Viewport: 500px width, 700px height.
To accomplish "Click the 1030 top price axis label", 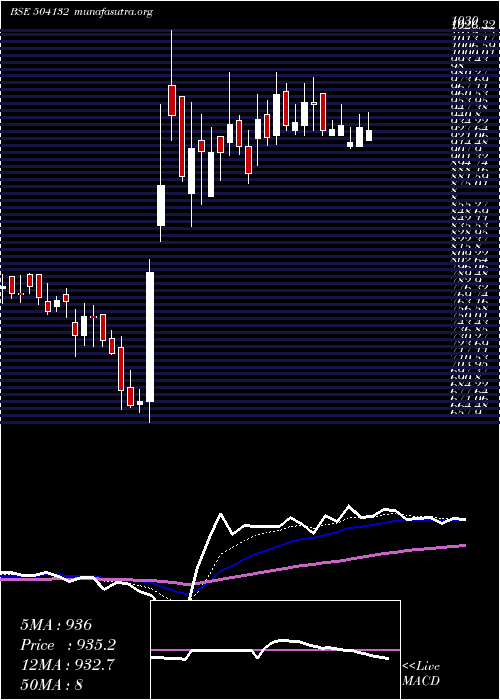I will [x=465, y=20].
